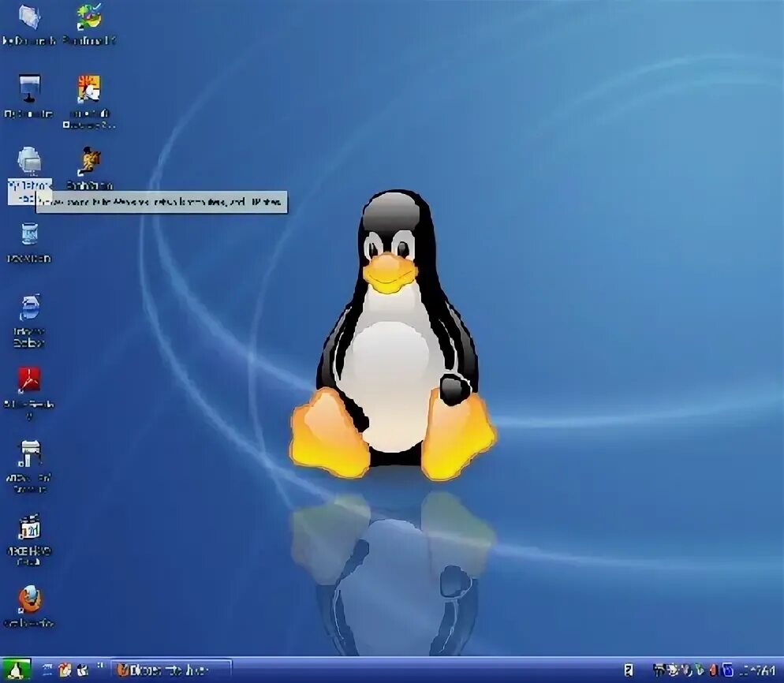The height and width of the screenshot is (683, 784).
Task: Select the highlighted My Network Places icon
Action: tap(29, 161)
